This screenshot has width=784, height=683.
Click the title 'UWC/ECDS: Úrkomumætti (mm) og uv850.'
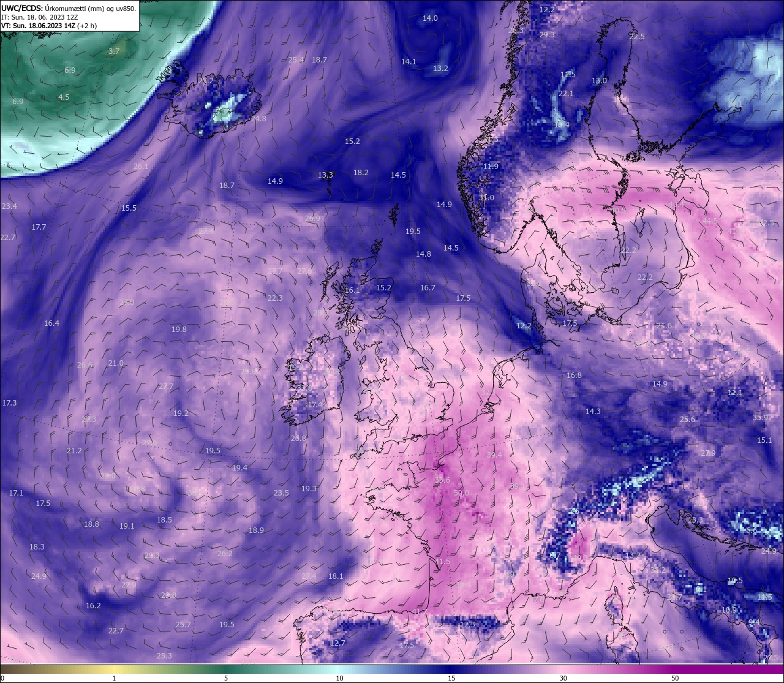69,9
